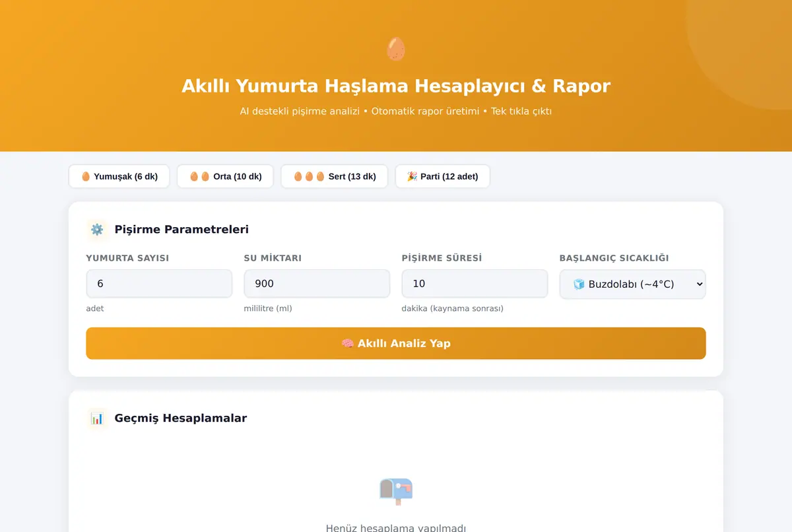Click the main title Akıllı Yumurta Haşlama Hesaplayıcı

[x=396, y=86]
